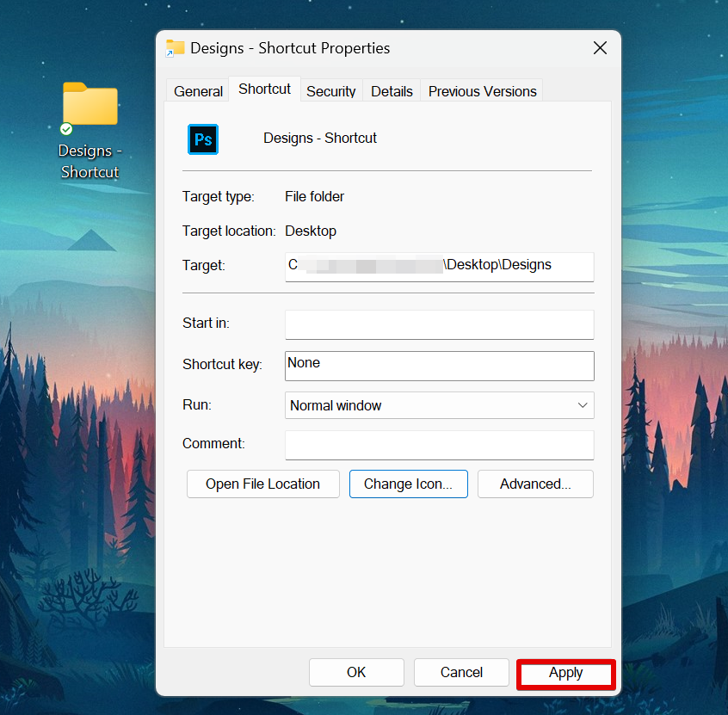
Task: Open the Advanced... settings button
Action: pos(535,484)
